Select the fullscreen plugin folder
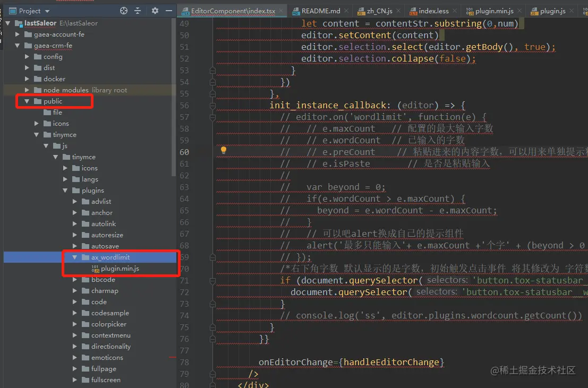 click(101, 380)
